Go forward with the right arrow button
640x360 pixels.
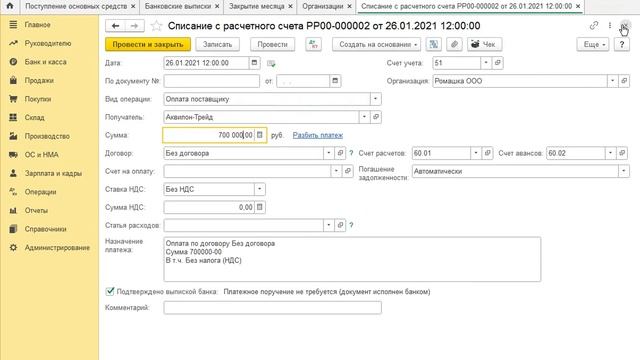[x=134, y=26]
